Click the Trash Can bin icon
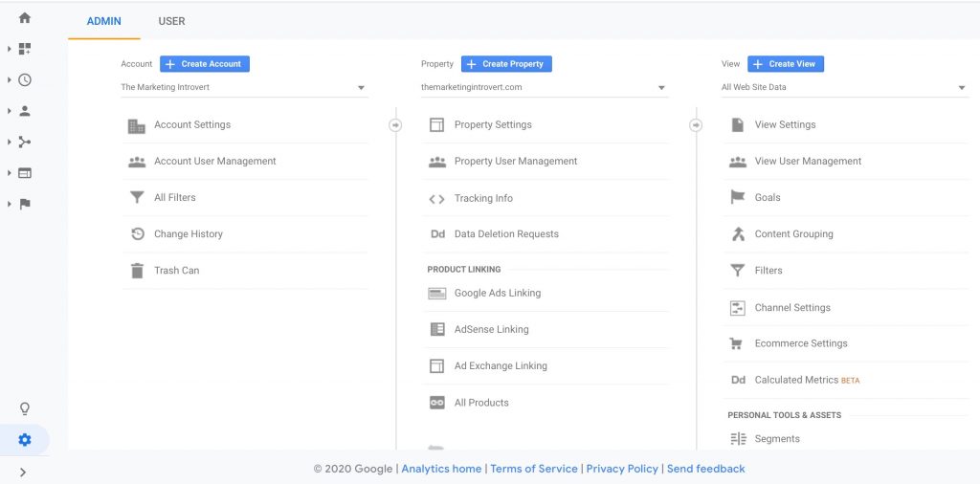 pyautogui.click(x=136, y=271)
